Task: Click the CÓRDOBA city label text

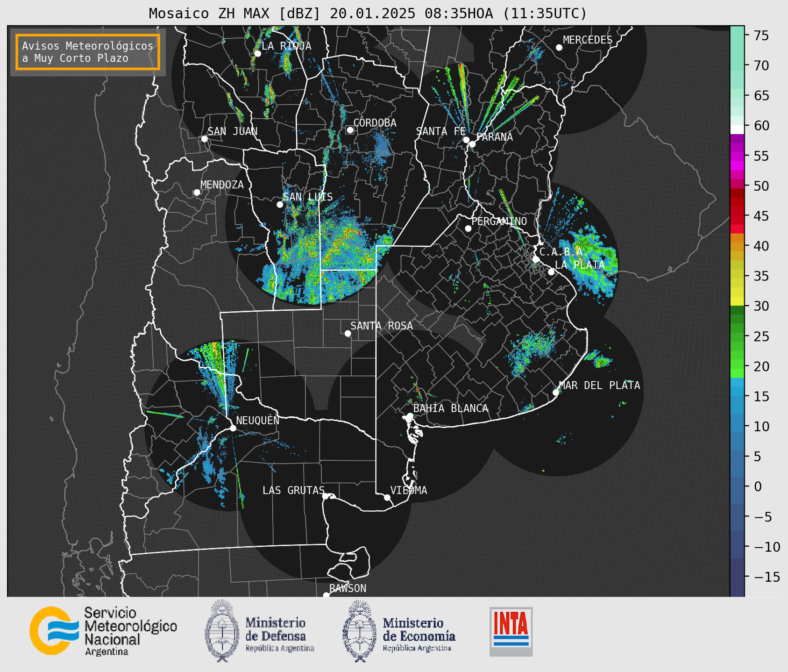Action: [x=375, y=123]
